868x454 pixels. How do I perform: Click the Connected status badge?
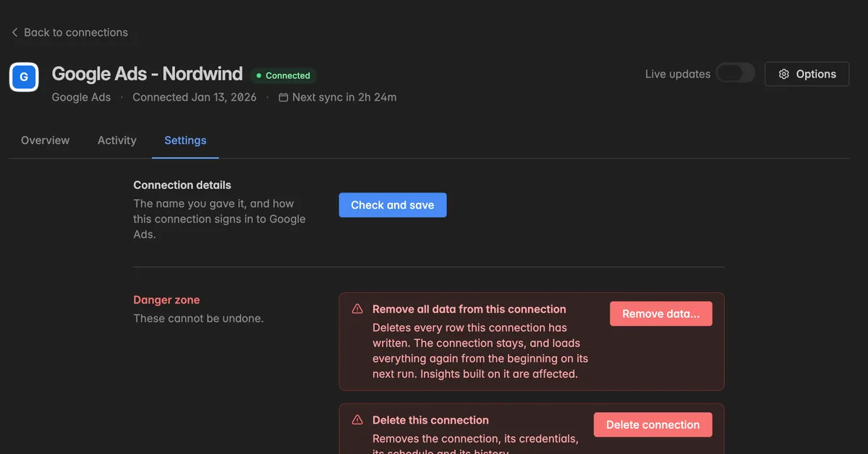(x=283, y=75)
